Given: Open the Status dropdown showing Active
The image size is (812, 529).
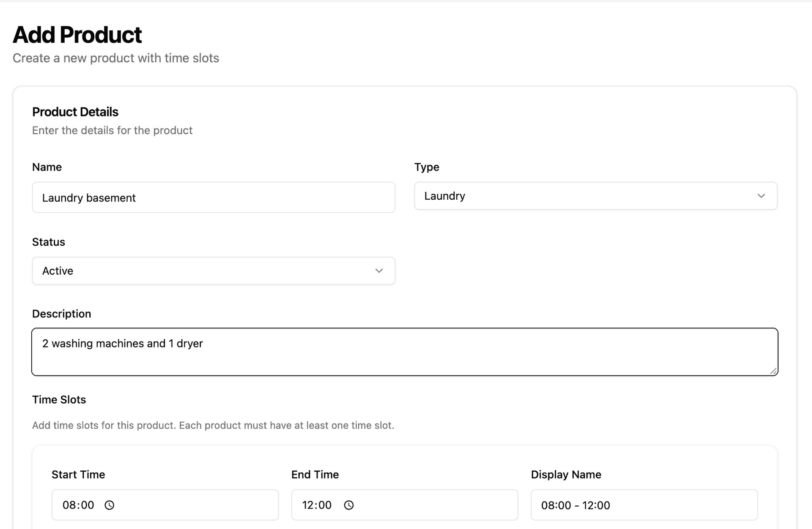Looking at the screenshot, I should tap(214, 271).
